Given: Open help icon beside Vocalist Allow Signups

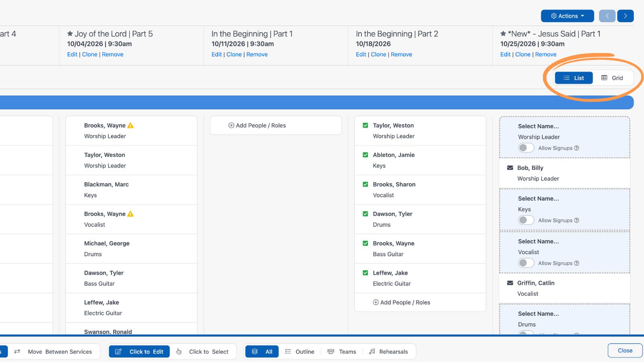Looking at the screenshot, I should [x=577, y=263].
